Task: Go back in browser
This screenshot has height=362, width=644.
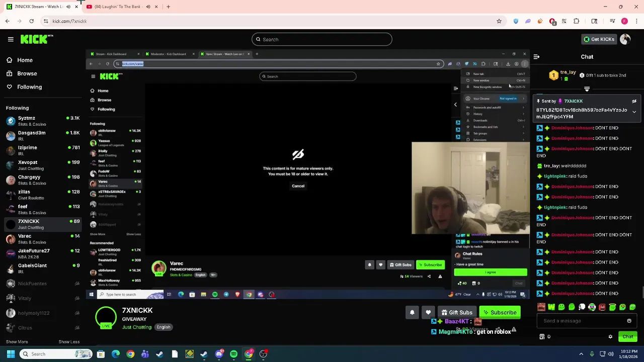Action: click(7, 21)
